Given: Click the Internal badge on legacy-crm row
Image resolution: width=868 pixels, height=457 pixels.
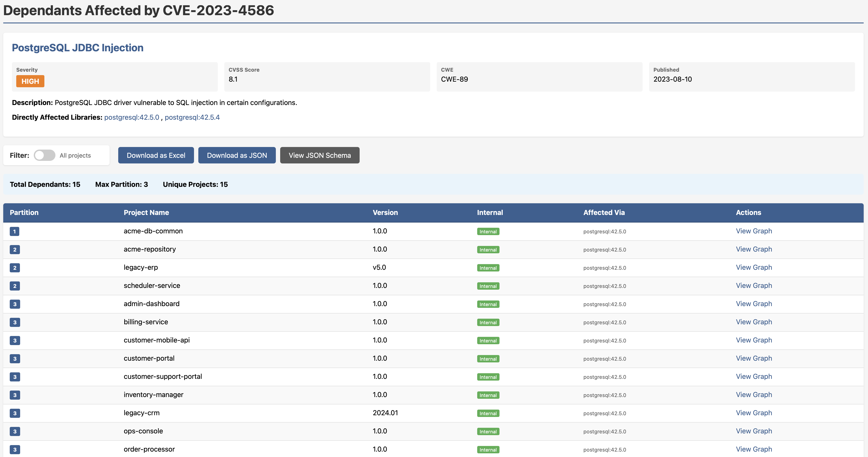Looking at the screenshot, I should pyautogui.click(x=488, y=413).
